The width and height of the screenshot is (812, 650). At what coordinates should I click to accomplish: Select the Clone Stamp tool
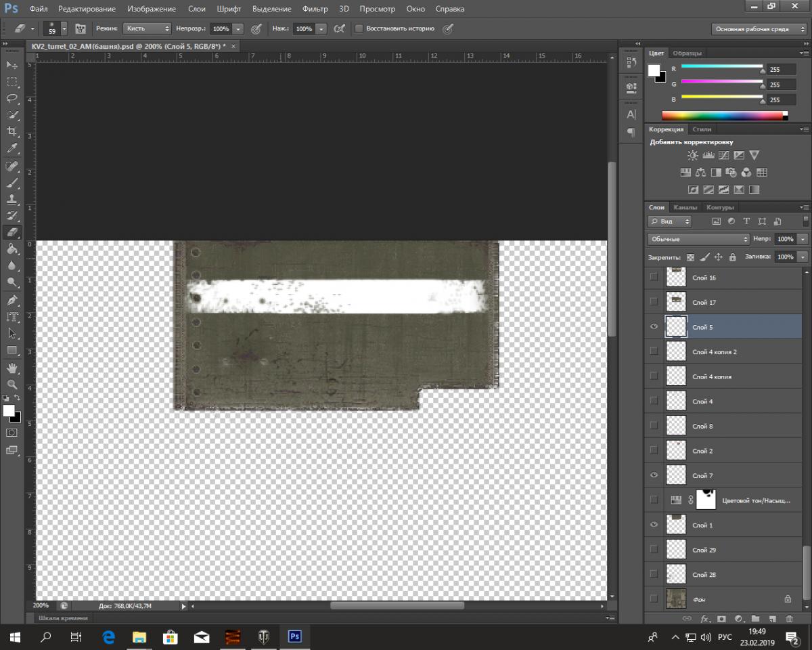click(x=12, y=199)
